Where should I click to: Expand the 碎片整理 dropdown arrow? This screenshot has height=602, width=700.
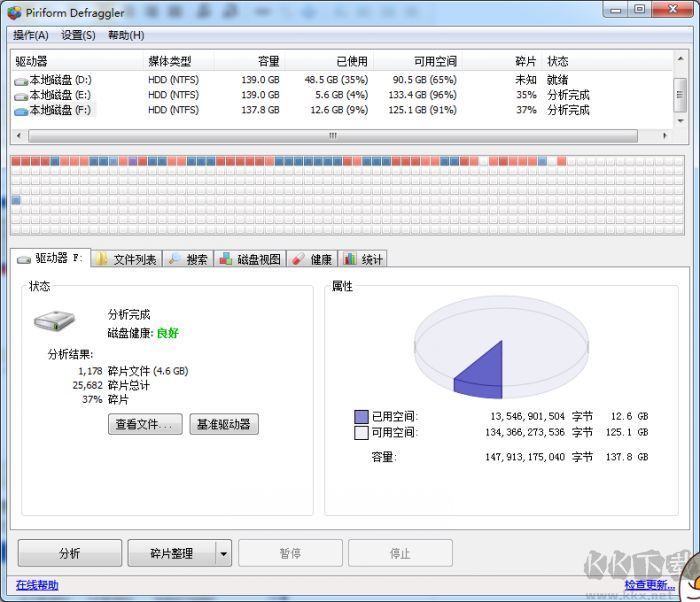click(x=224, y=553)
